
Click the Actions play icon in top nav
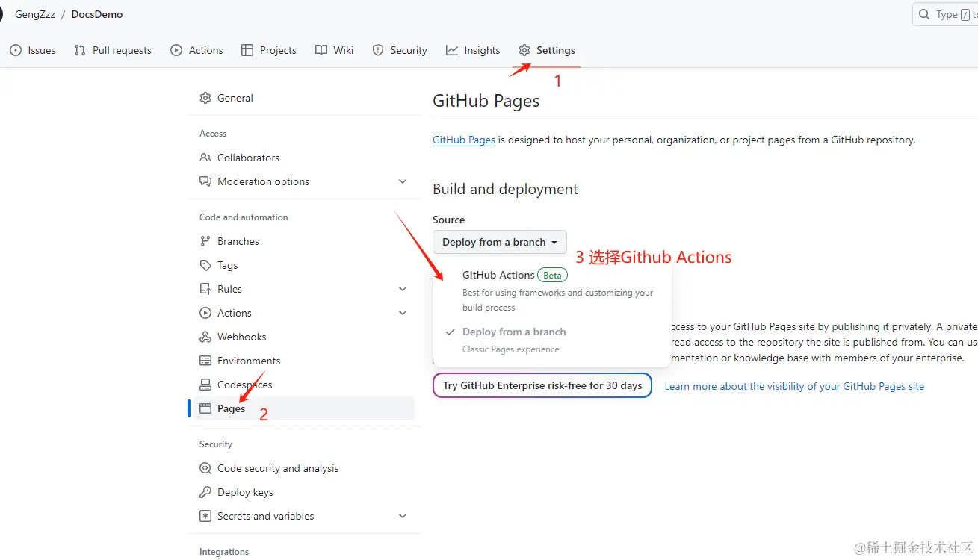click(x=176, y=50)
